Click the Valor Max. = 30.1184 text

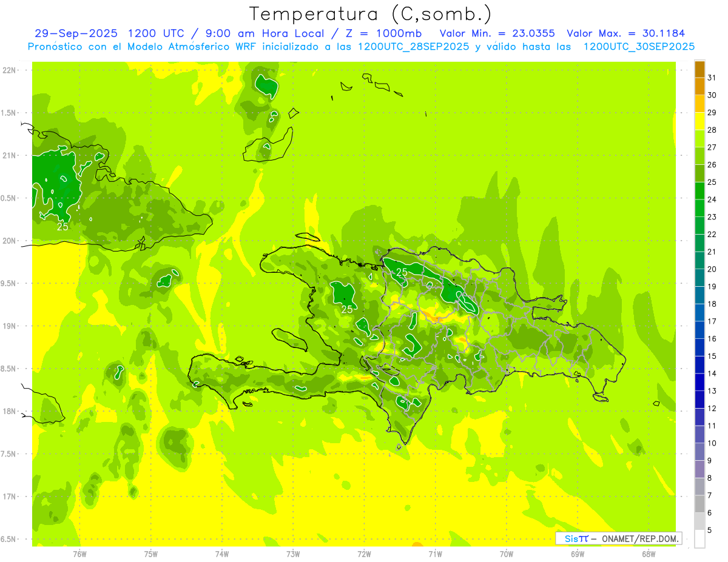coord(625,33)
